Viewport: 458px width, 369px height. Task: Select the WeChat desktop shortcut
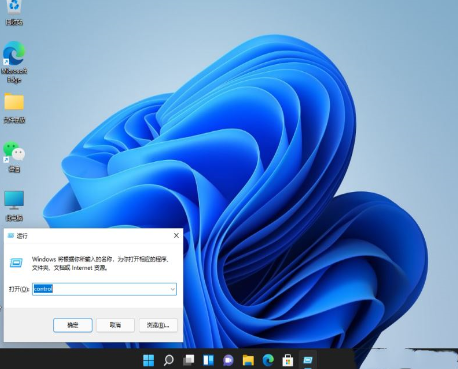click(x=14, y=157)
